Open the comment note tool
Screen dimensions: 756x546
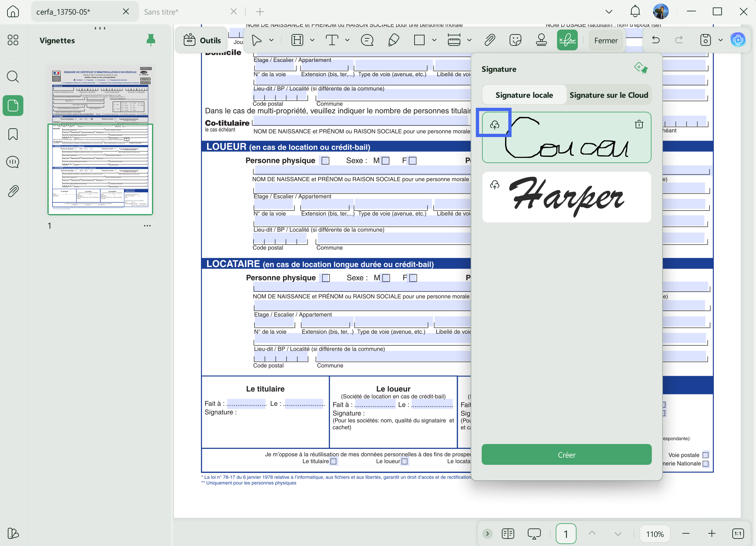367,40
